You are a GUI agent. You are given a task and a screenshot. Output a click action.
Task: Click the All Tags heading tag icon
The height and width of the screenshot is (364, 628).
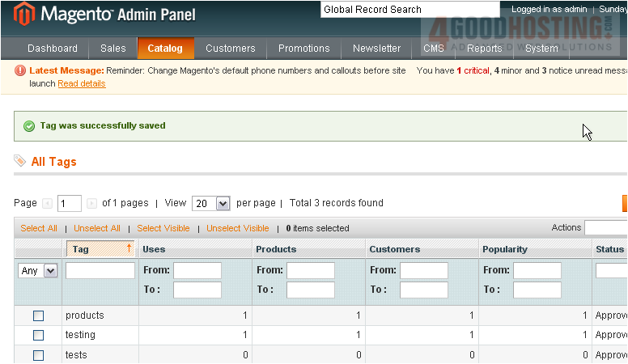20,162
